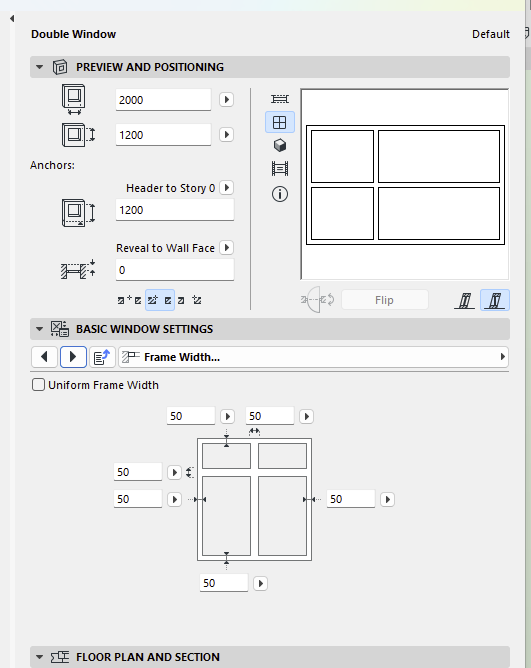Switch preview to 3D view cube icon
The height and width of the screenshot is (668, 531).
(280, 146)
